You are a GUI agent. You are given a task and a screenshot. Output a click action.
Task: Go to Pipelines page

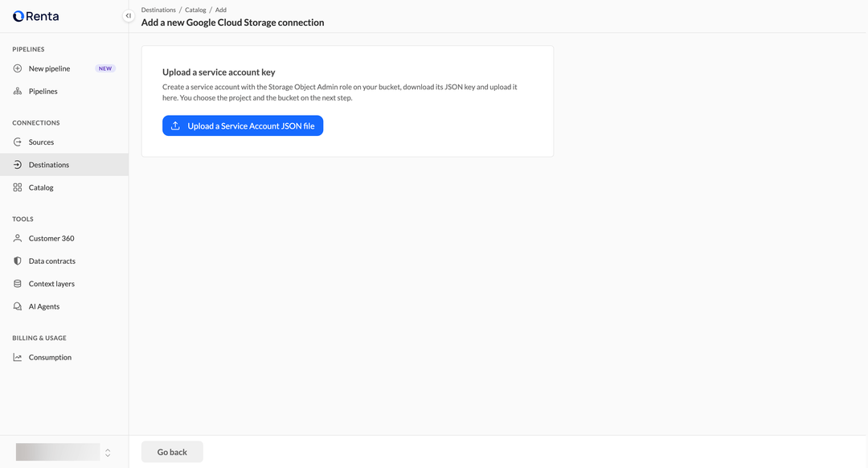(64, 92)
